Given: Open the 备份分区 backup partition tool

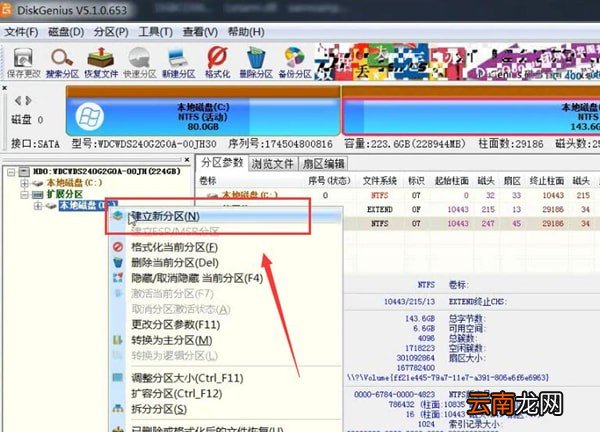Looking at the screenshot, I should [295, 62].
